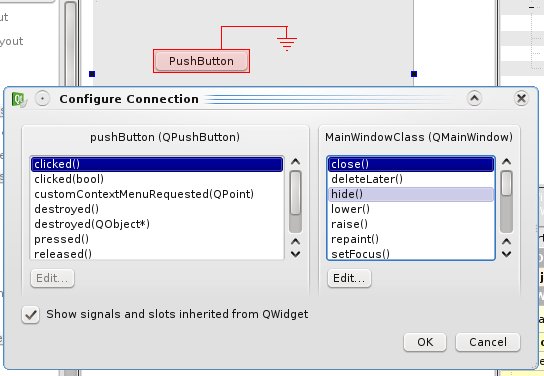The width and height of the screenshot is (544, 376).
Task: Select the hide() slot
Action: tap(411, 194)
